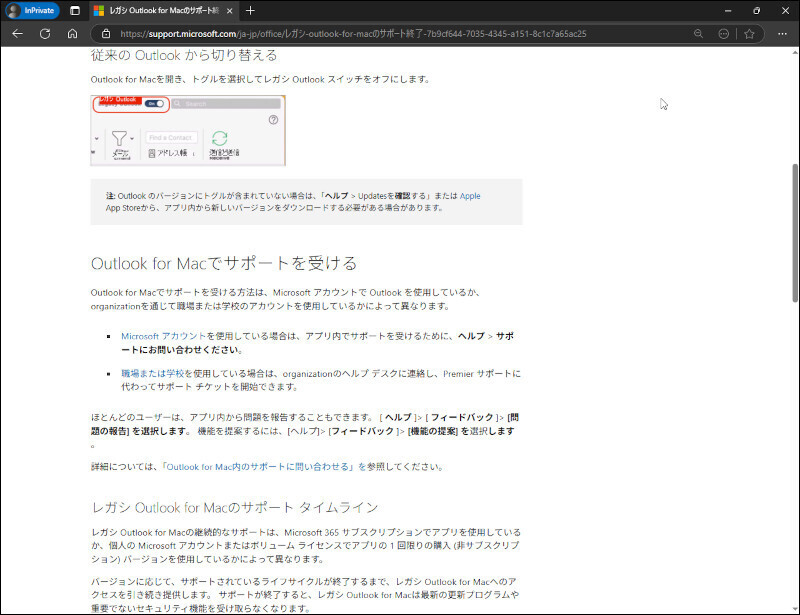Open browser Settings and more menu
800x615 pixels.
coord(782,34)
